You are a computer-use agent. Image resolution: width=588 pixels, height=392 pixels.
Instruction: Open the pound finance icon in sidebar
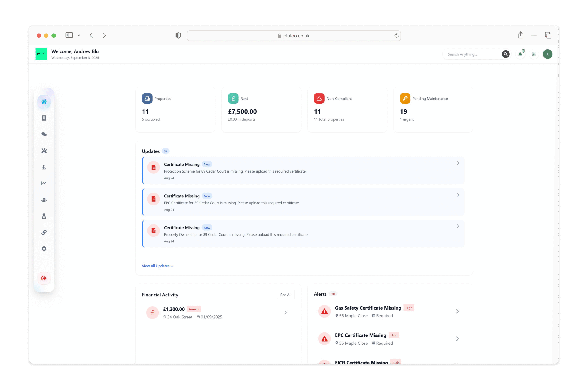coord(44,167)
